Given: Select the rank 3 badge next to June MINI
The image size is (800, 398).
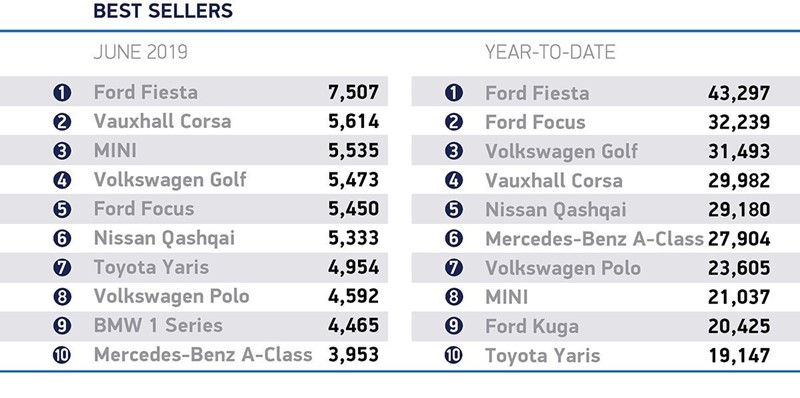Looking at the screenshot, I should coord(62,151).
